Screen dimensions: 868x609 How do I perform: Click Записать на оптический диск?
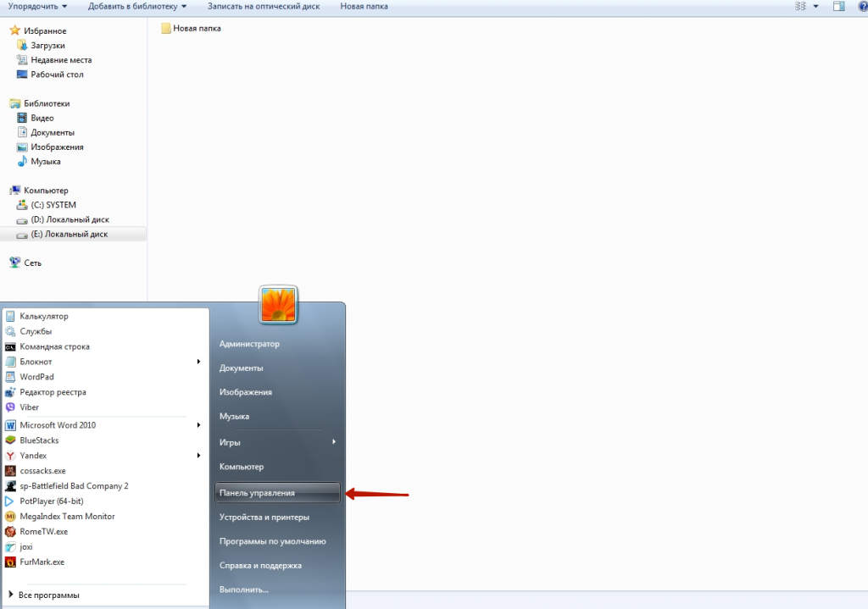[264, 7]
